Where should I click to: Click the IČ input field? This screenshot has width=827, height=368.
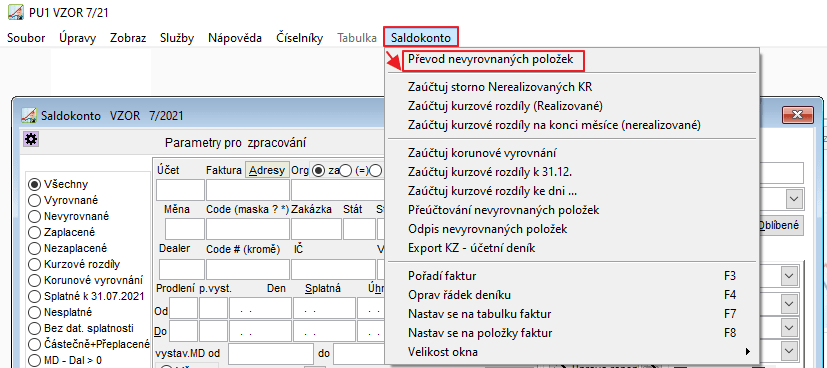tap(332, 269)
